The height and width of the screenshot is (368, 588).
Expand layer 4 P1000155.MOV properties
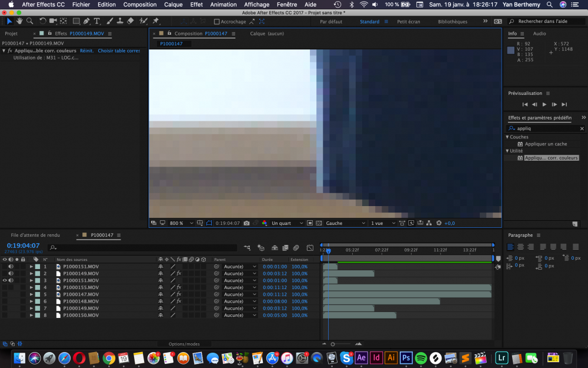(x=31, y=287)
